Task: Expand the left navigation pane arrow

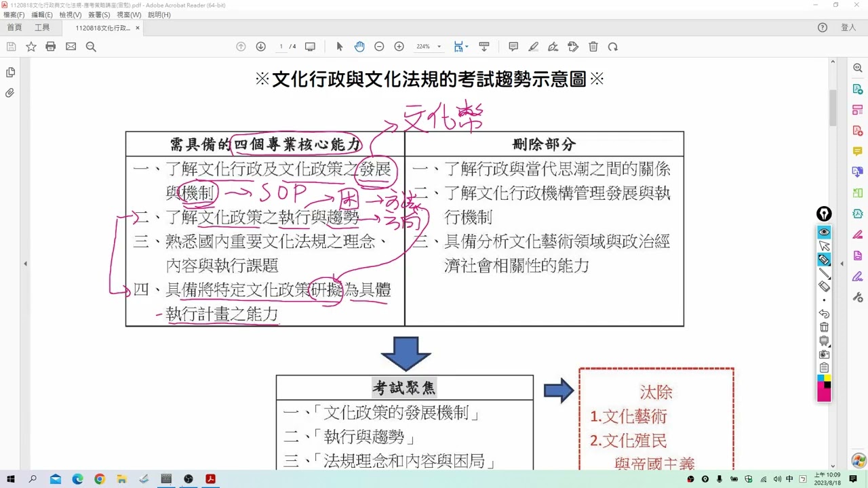Action: point(25,264)
